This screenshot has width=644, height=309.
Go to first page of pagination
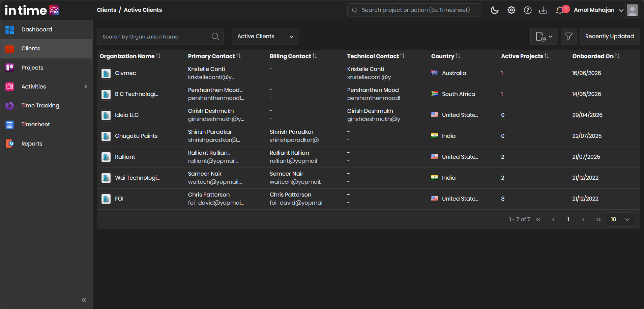538,220
